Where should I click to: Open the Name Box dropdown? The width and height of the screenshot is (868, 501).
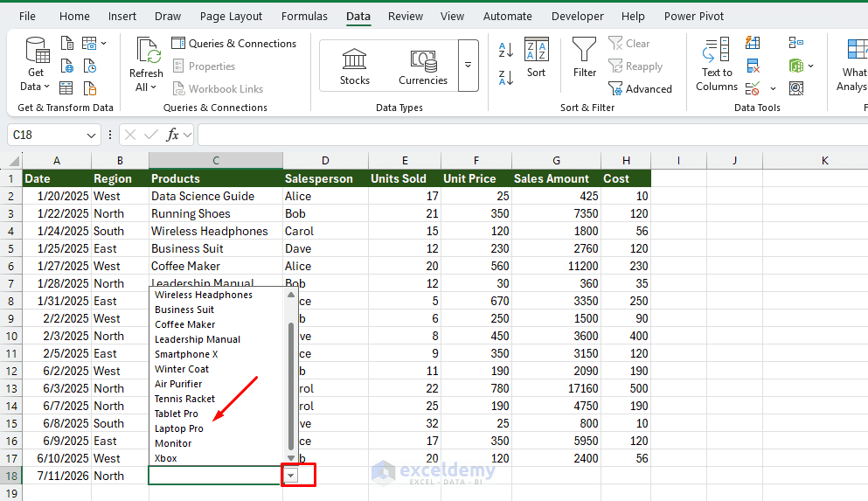tap(91, 135)
